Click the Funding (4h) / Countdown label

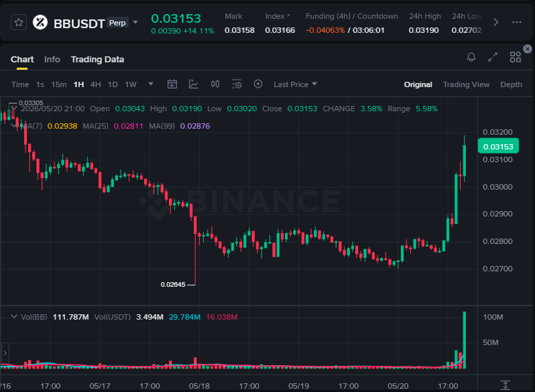click(351, 16)
